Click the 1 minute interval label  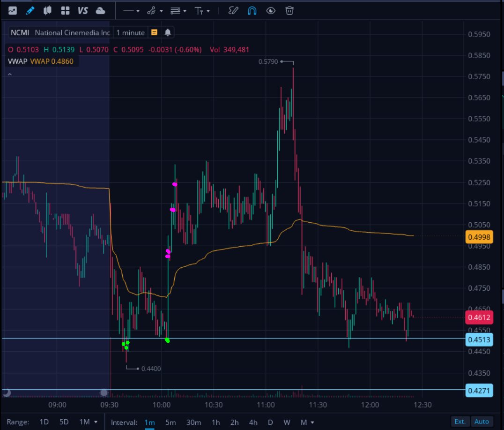coord(131,32)
